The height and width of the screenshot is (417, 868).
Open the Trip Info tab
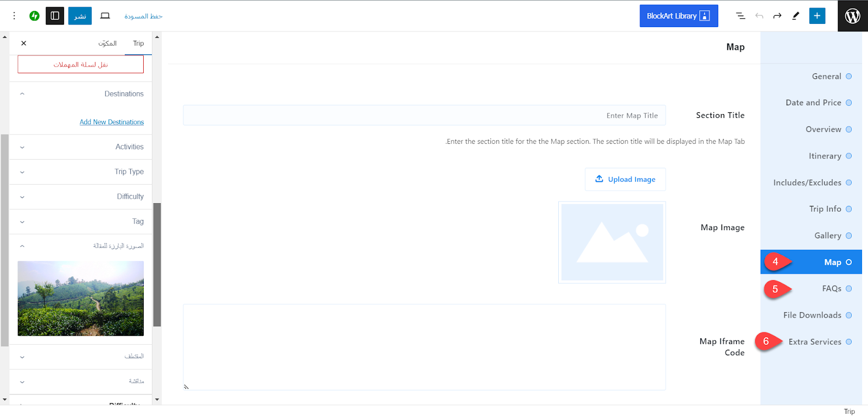click(x=811, y=209)
